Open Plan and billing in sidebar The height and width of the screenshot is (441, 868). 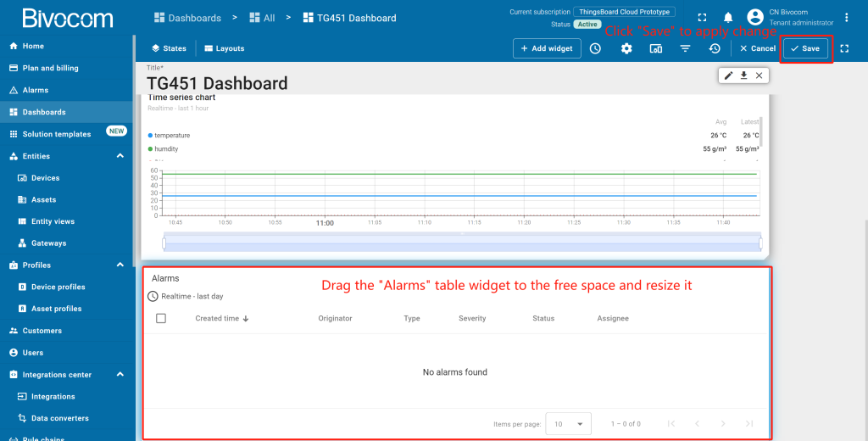click(66, 68)
